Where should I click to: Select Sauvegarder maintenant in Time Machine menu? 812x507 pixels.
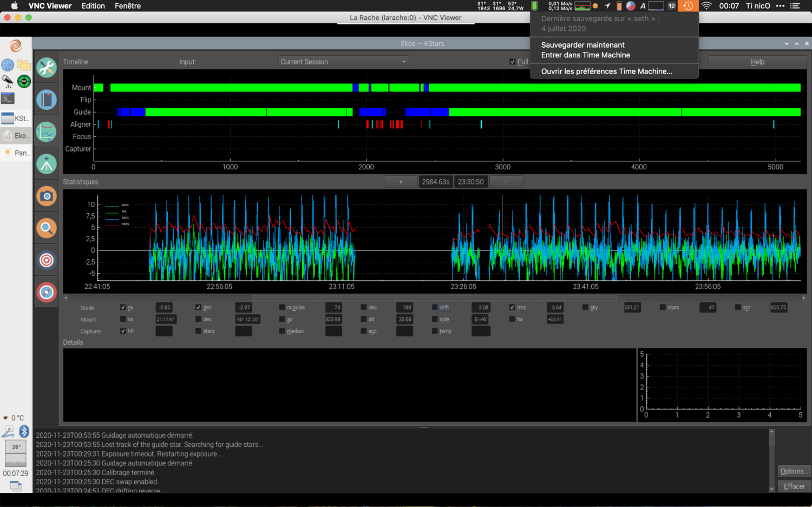582,45
